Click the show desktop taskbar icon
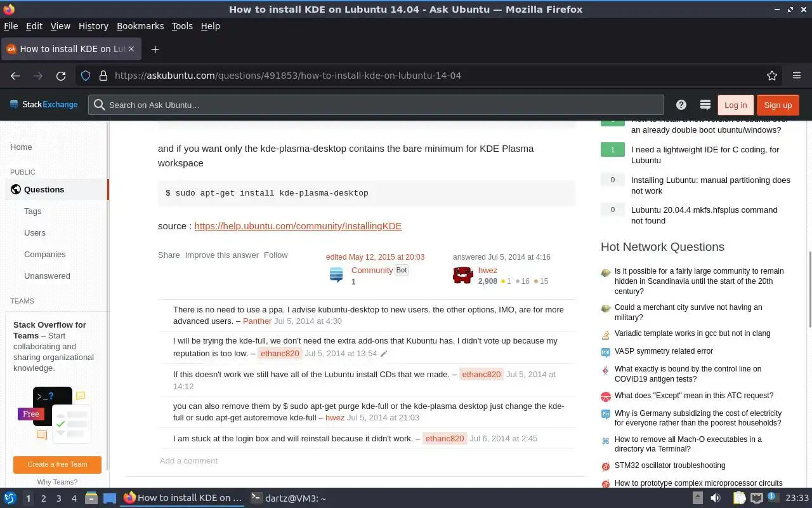Image resolution: width=812 pixels, height=508 pixels. (x=110, y=498)
